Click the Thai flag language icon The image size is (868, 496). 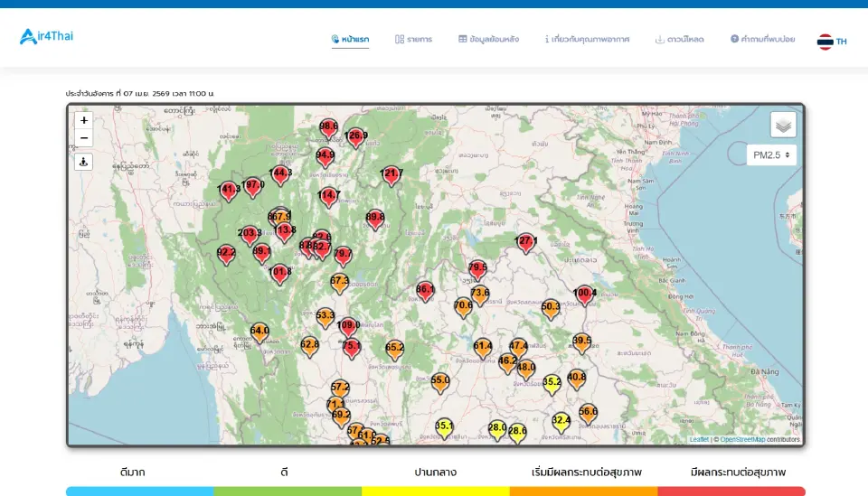(825, 42)
